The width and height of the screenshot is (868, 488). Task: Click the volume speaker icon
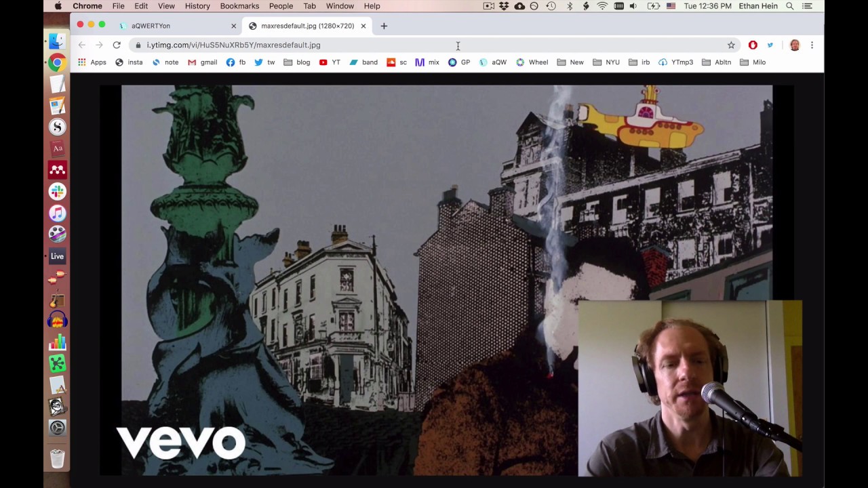click(633, 6)
